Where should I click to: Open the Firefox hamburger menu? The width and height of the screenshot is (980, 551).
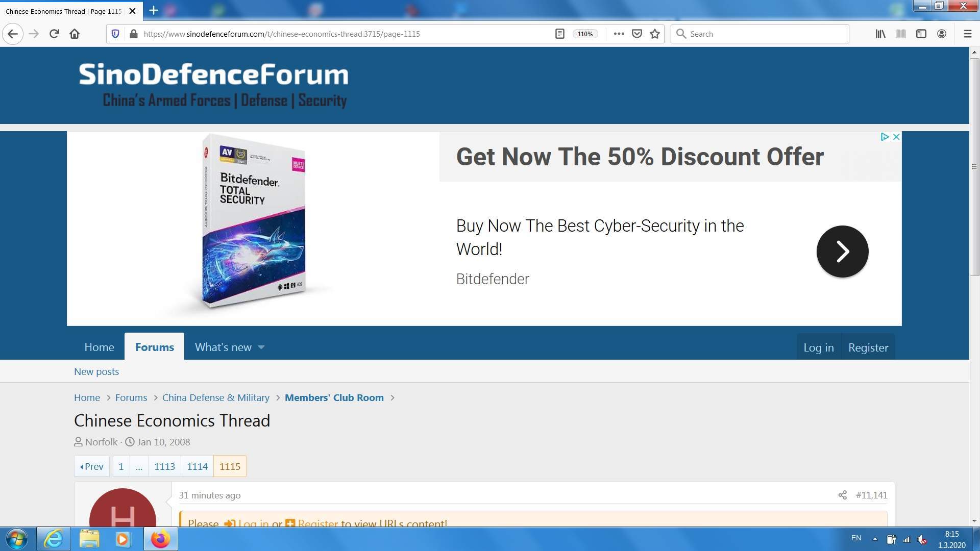pos(967,34)
